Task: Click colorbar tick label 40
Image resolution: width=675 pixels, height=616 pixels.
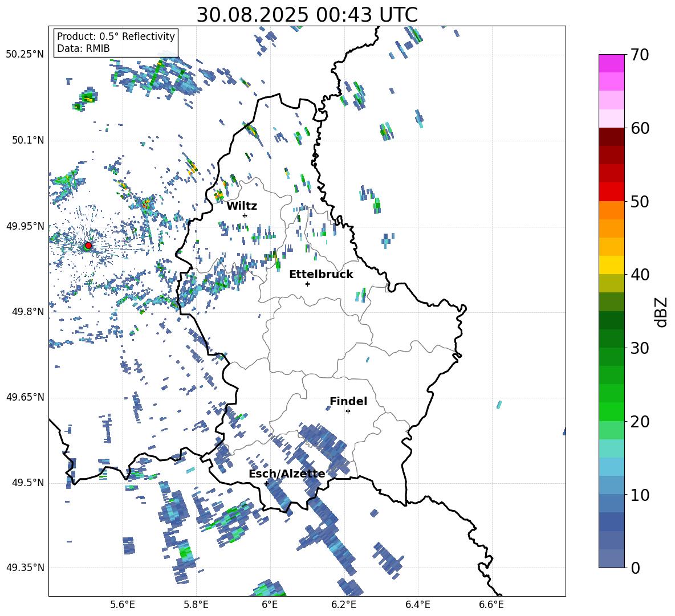Action: point(640,275)
